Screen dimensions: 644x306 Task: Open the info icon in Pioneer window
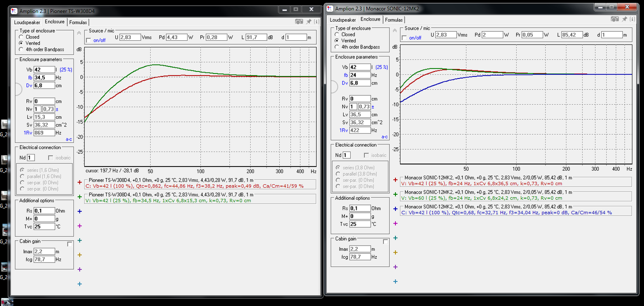(316, 21)
